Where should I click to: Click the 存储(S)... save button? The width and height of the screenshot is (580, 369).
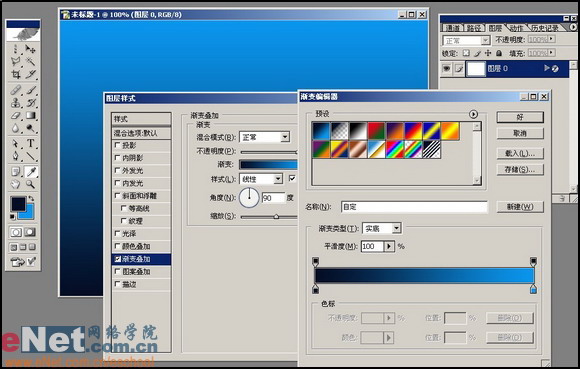pyautogui.click(x=520, y=170)
